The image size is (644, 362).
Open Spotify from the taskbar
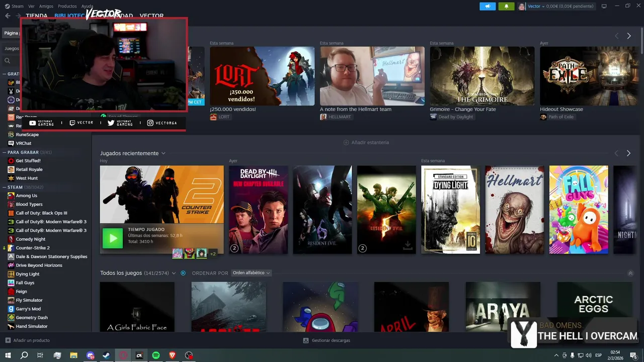tap(156, 355)
